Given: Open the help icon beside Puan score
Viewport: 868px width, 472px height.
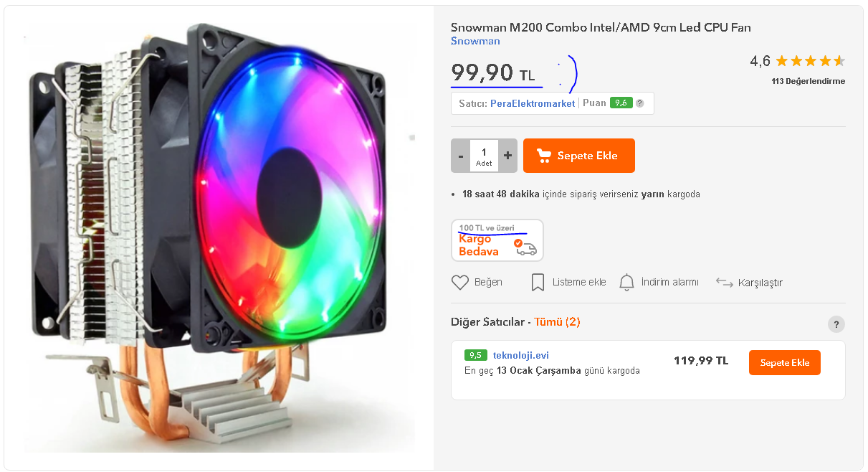Looking at the screenshot, I should click(x=639, y=103).
